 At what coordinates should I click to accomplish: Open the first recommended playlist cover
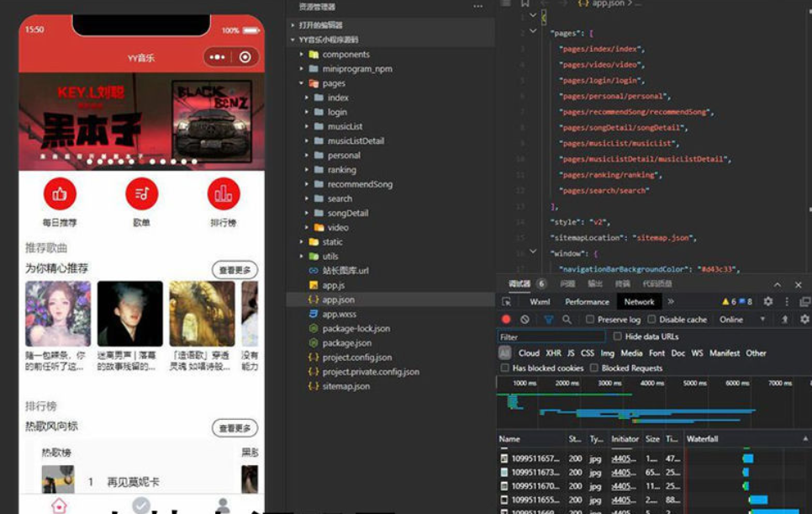58,314
